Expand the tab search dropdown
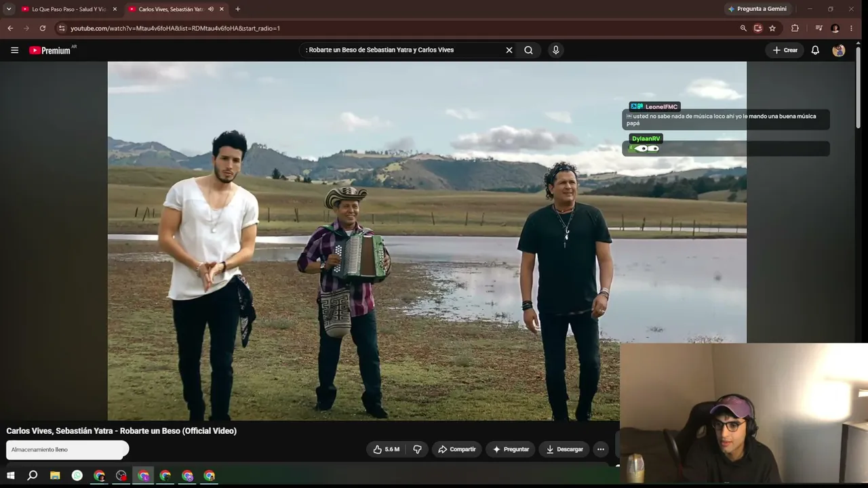This screenshot has height=488, width=868. click(9, 9)
